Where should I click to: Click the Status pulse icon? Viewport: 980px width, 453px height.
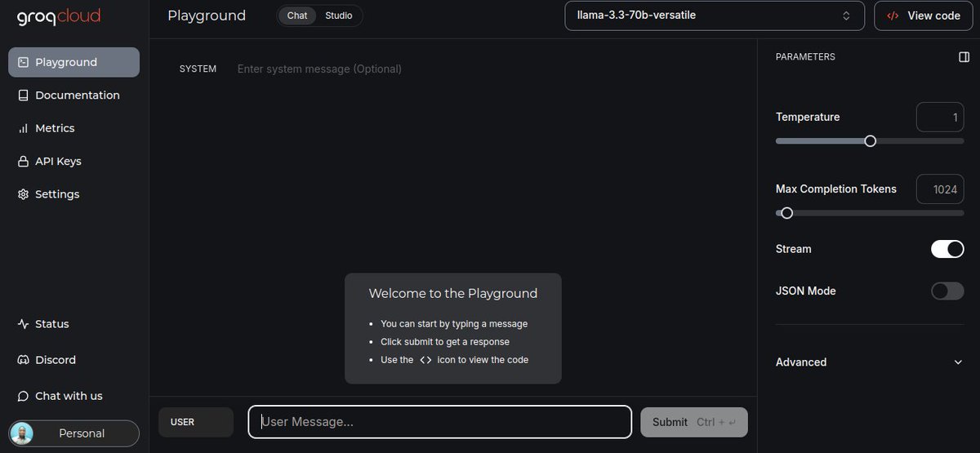click(x=23, y=324)
